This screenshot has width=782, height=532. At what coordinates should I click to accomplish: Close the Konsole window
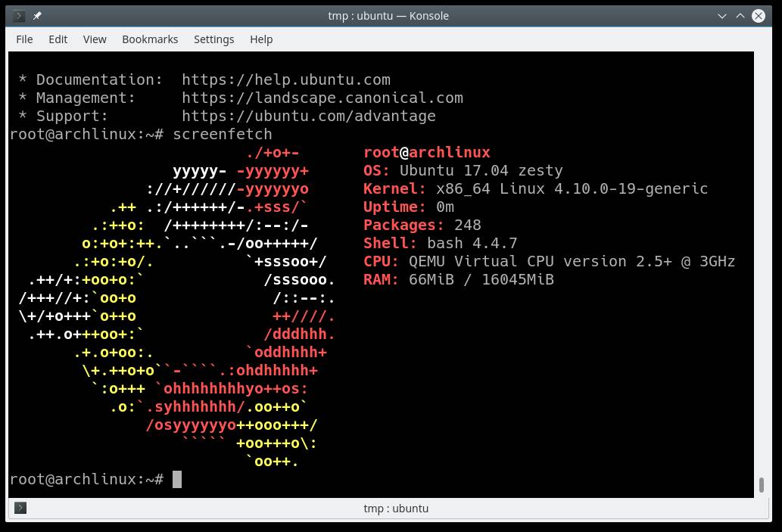759,16
